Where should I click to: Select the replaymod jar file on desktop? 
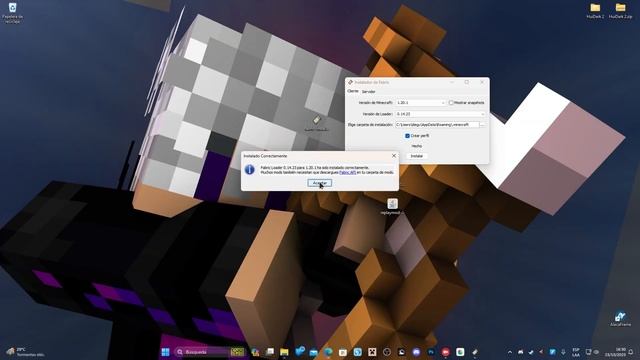pos(392,207)
